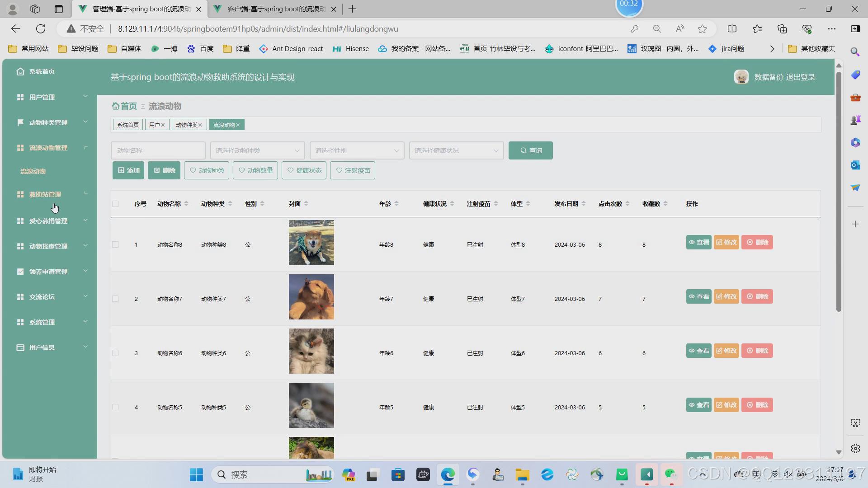Open the 用户信息 card icon in sidebar
This screenshot has height=488, width=868.
coord(20,347)
